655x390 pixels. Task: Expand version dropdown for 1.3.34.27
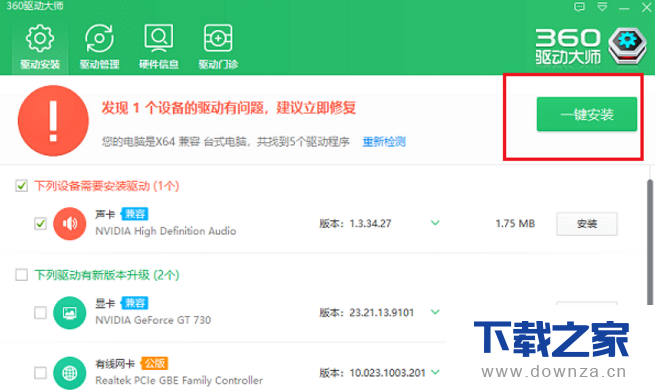pyautogui.click(x=435, y=223)
